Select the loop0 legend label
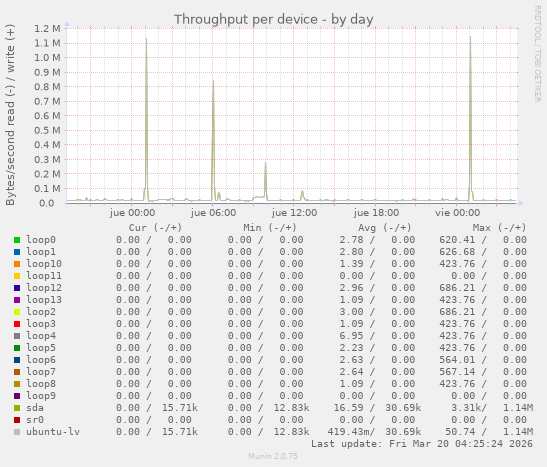The height and width of the screenshot is (467, 547). [x=41, y=240]
